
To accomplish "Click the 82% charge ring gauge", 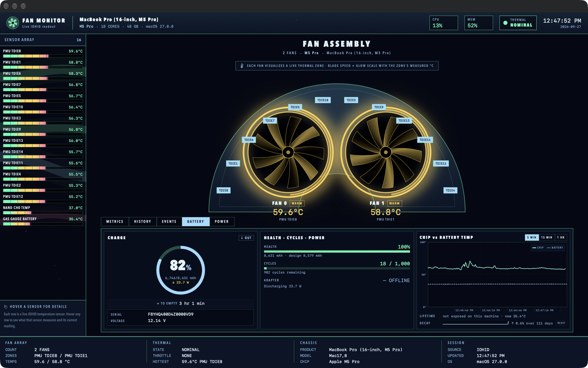I will click(180, 270).
